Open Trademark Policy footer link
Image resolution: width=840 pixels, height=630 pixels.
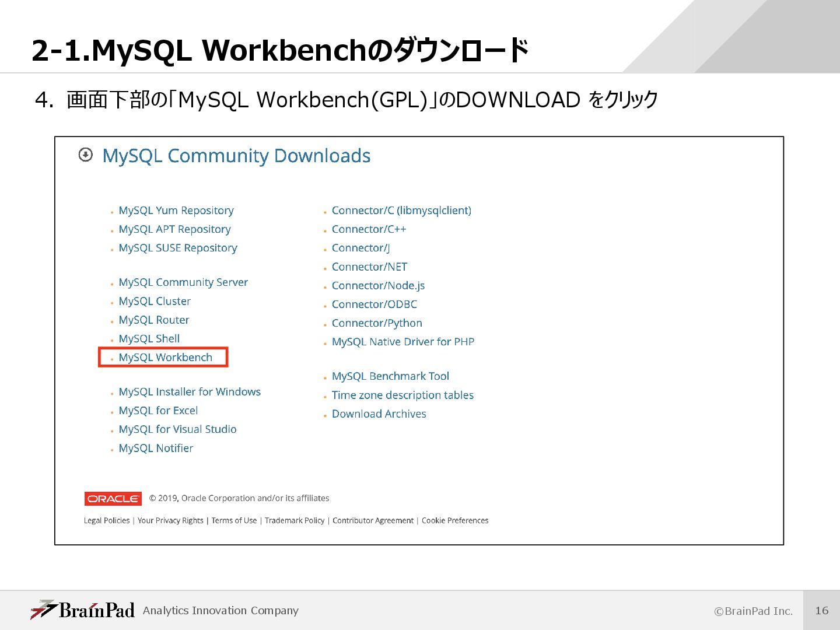(x=295, y=520)
